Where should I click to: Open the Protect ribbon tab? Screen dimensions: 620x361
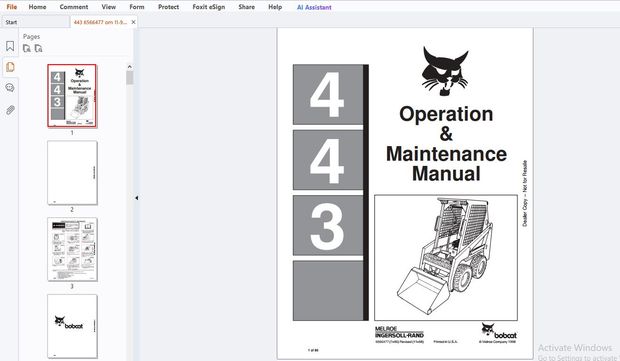[x=168, y=7]
